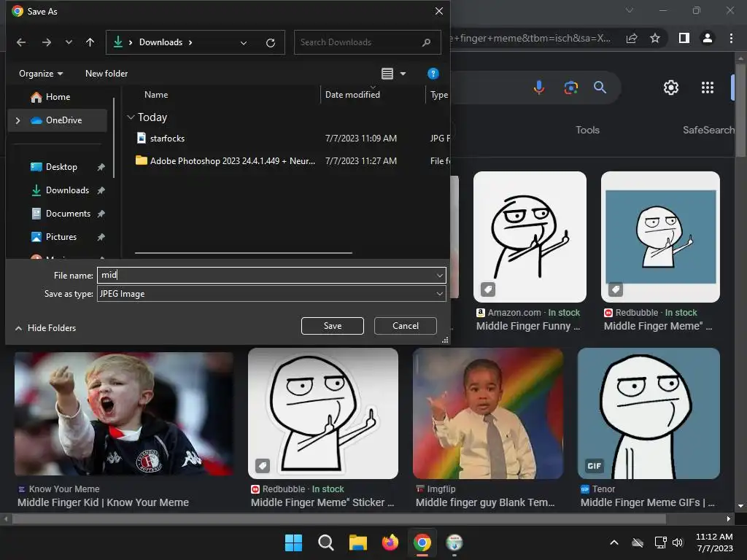Image resolution: width=747 pixels, height=560 pixels.
Task: Open File Explorer from taskbar
Action: coord(357,542)
